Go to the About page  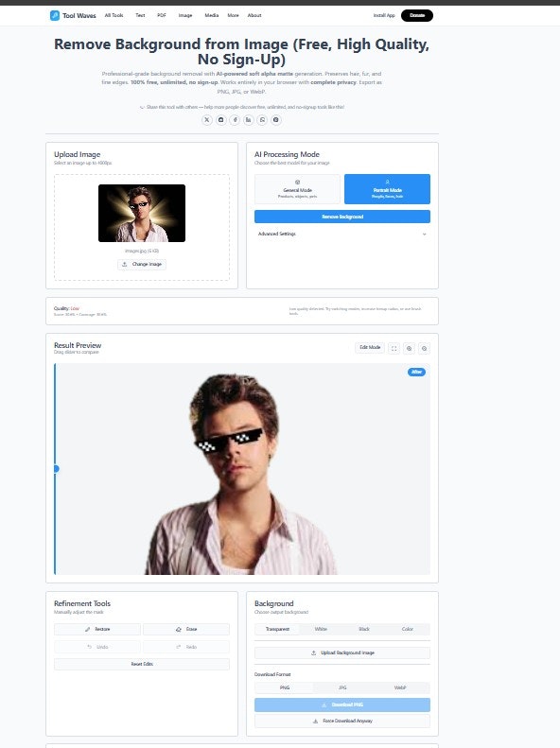click(x=254, y=15)
